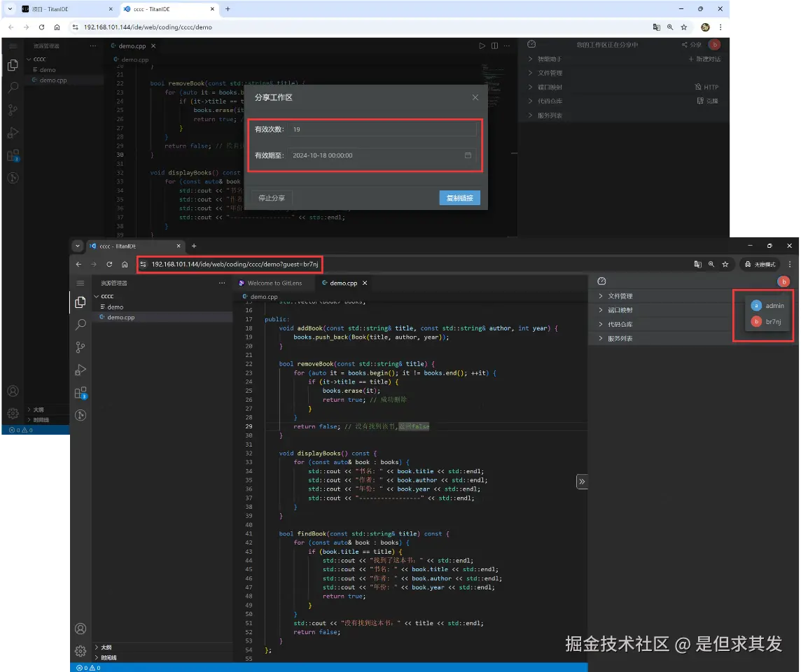This screenshot has height=672, width=801.
Task: Select br7nj in user dropdown list
Action: [768, 322]
